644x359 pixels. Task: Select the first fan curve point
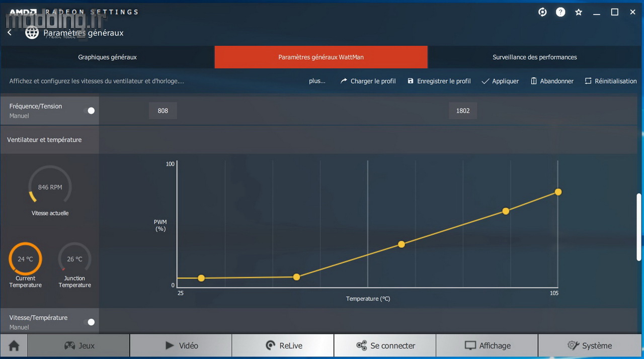(x=201, y=278)
